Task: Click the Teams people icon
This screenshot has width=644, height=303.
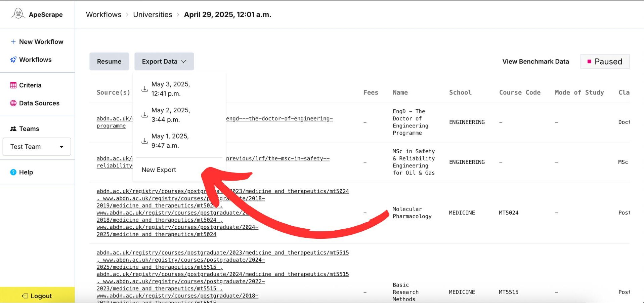Action: [13, 129]
